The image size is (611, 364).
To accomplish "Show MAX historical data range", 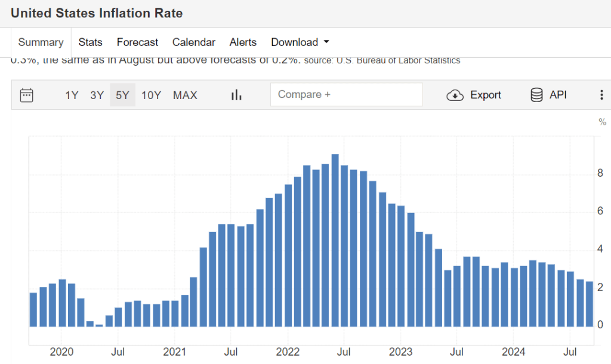I will tap(185, 95).
